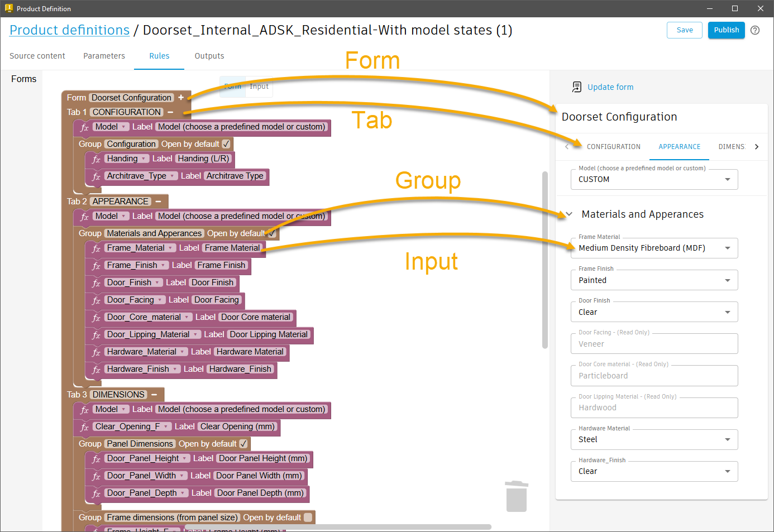Click the trash bin in the Forms workspace
This screenshot has width=774, height=532.
click(517, 496)
